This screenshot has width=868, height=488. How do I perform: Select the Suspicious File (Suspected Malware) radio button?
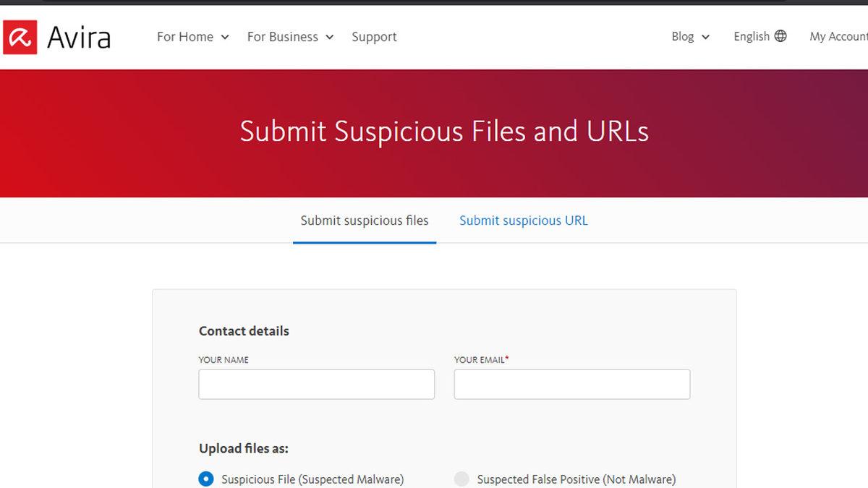tap(206, 479)
